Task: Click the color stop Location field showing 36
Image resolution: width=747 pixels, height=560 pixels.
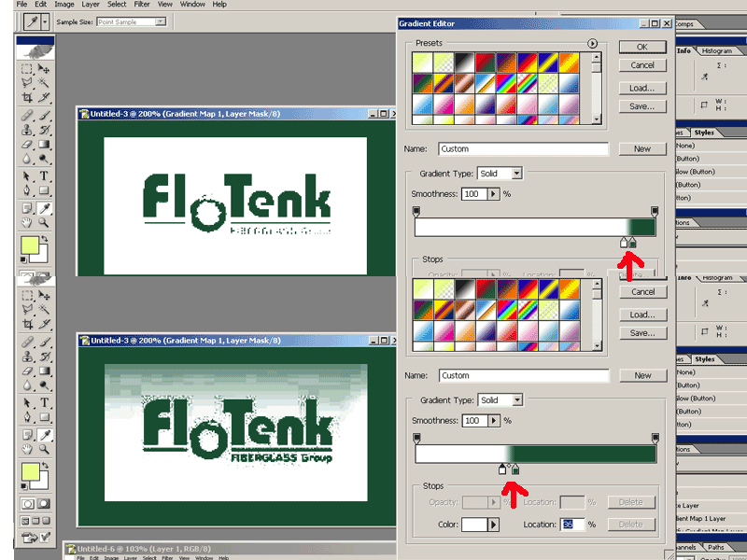Action: point(572,525)
